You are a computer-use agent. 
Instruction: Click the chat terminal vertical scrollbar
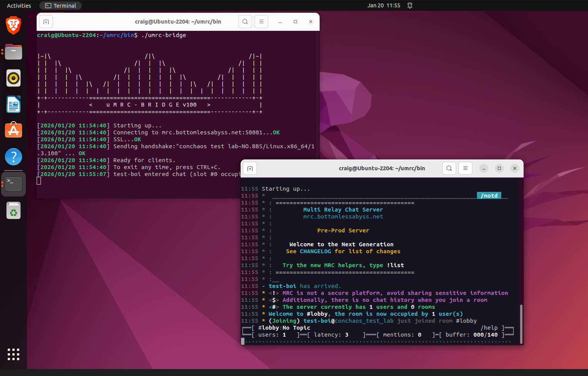[521, 323]
